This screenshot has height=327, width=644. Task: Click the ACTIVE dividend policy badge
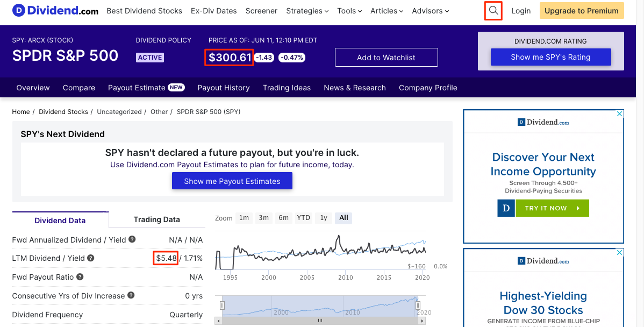point(150,58)
